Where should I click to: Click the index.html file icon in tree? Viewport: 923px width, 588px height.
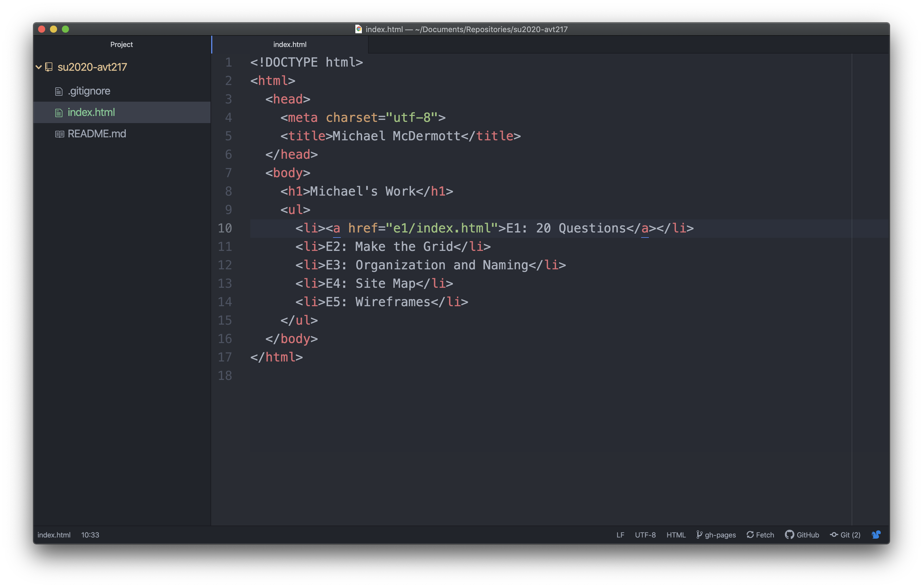click(59, 113)
